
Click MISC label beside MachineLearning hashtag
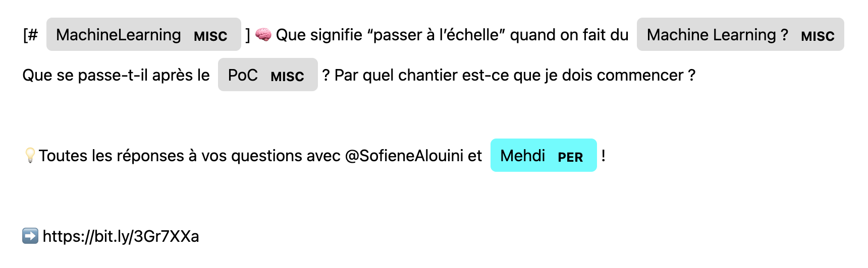[x=210, y=36]
